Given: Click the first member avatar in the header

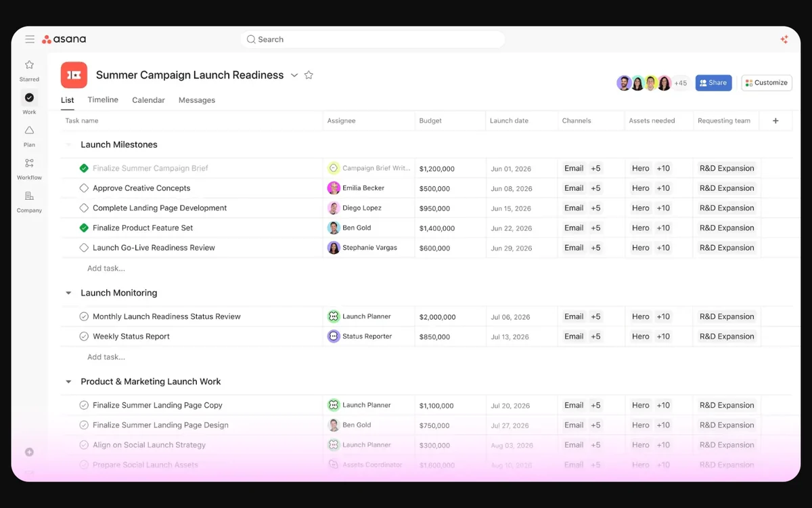Looking at the screenshot, I should coord(624,83).
